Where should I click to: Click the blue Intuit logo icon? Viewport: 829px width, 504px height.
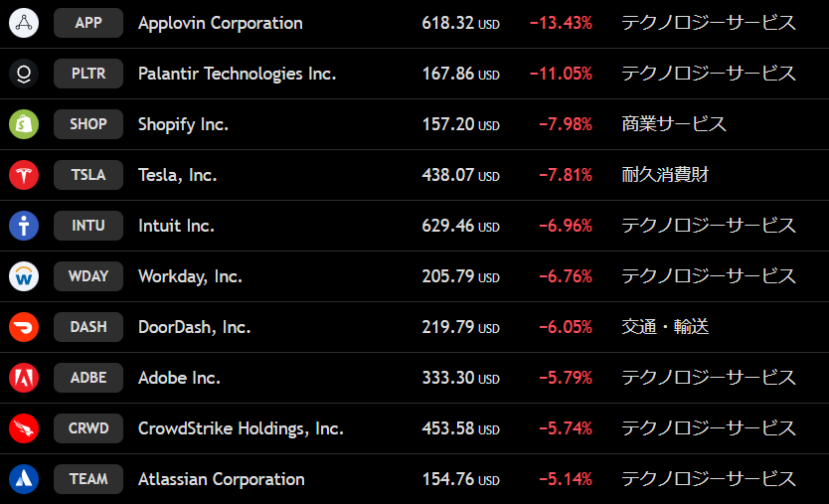point(24,226)
